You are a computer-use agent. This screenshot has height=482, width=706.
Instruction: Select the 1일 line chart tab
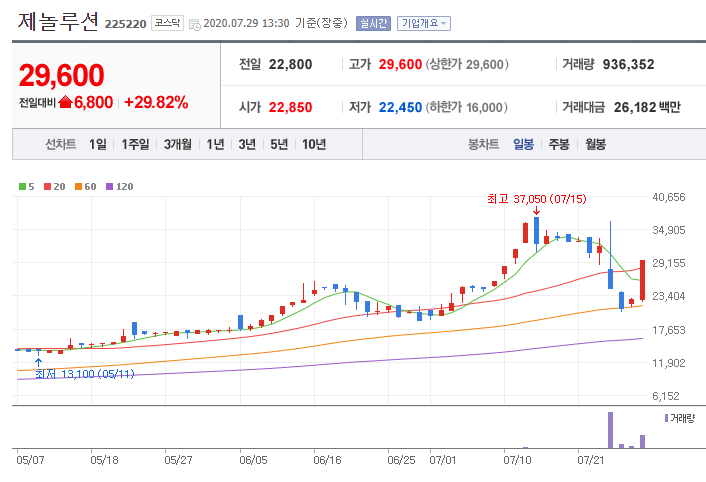coord(98,144)
